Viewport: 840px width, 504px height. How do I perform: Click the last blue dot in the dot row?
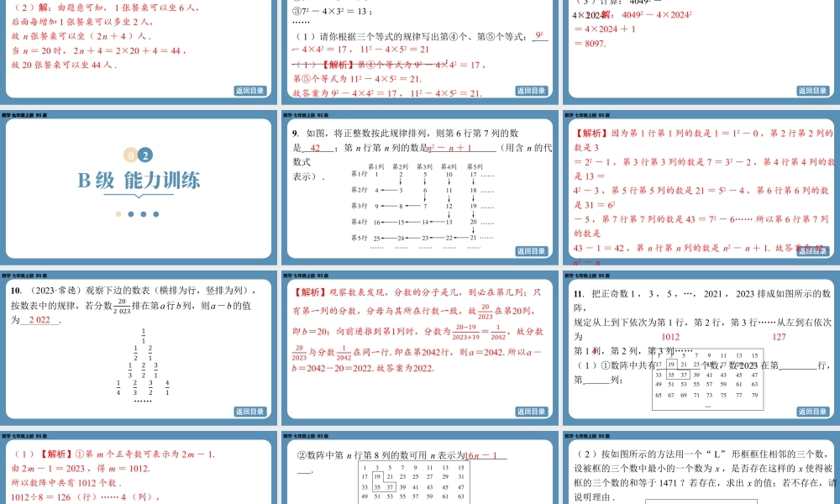[x=156, y=213]
